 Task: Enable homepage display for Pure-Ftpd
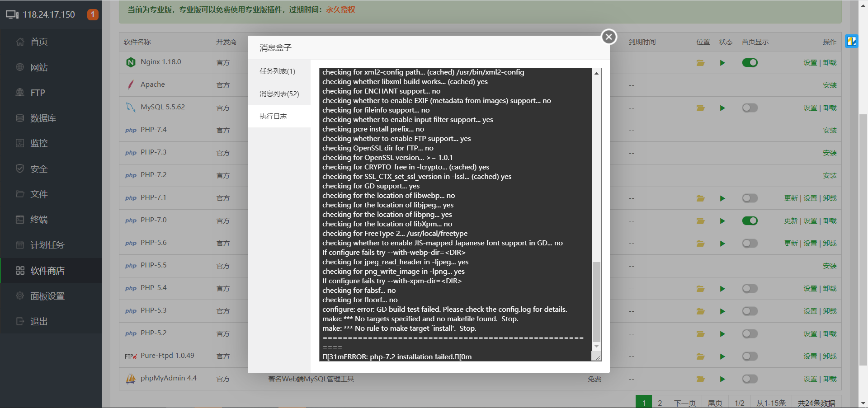750,356
